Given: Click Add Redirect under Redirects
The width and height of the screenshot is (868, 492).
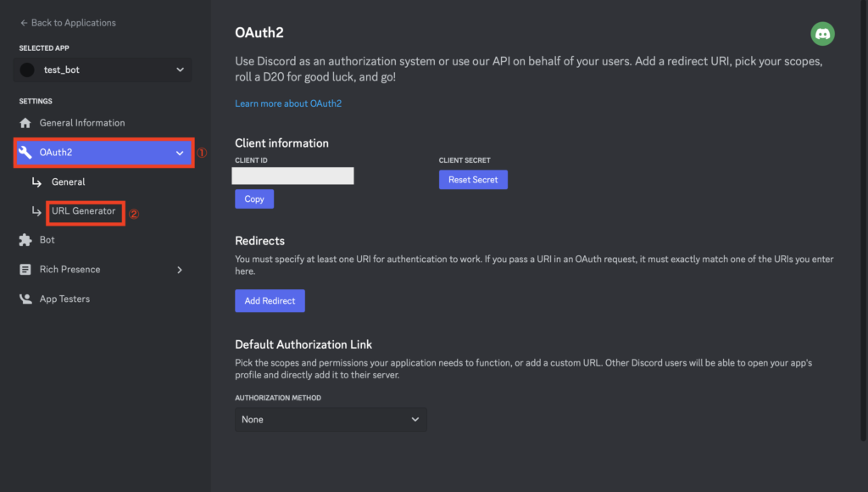Looking at the screenshot, I should click(270, 300).
